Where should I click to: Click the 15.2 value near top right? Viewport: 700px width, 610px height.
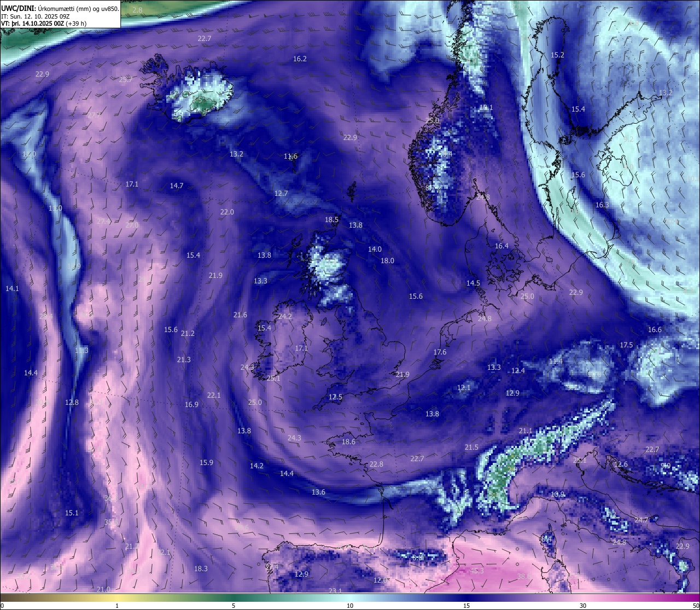(x=557, y=55)
